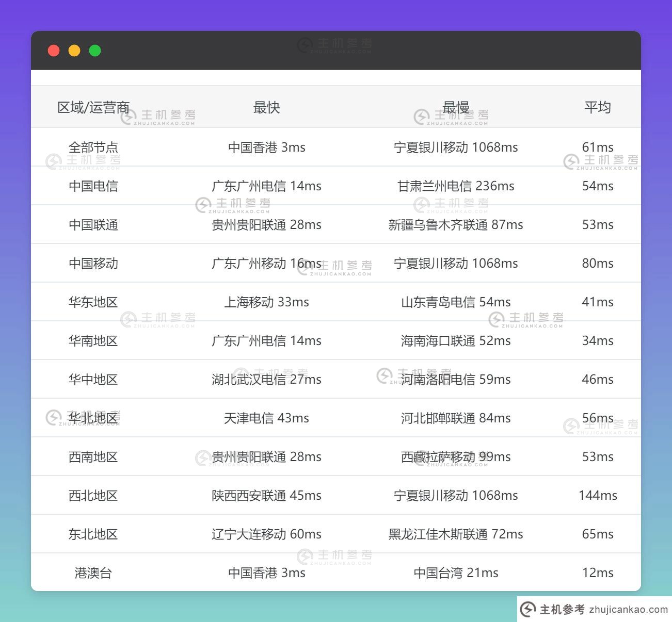Click 广东广州移动 16ms cell
The height and width of the screenshot is (622, 672).
click(x=266, y=264)
